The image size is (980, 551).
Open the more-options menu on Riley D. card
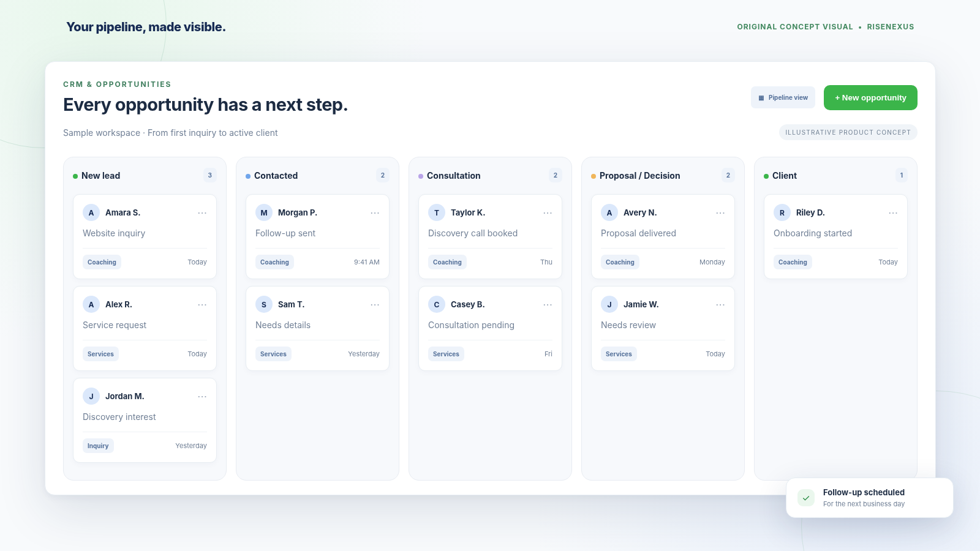click(x=893, y=213)
